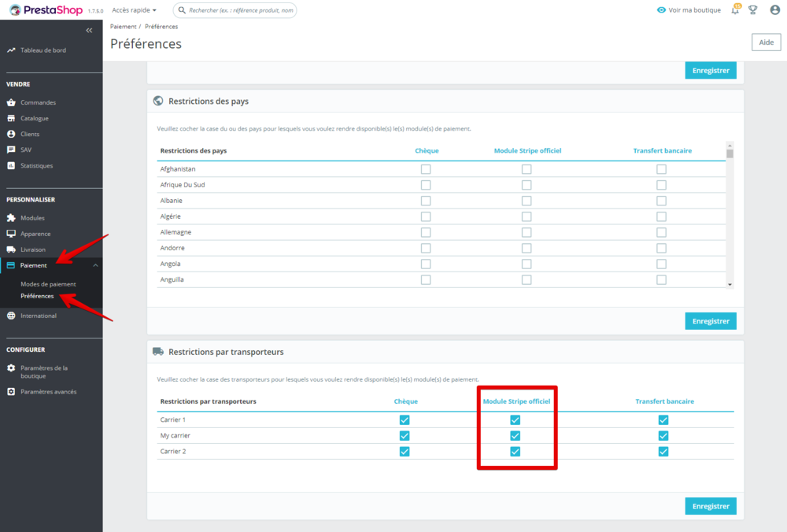Click the Statistiques chart icon
The image size is (787, 532).
point(11,165)
